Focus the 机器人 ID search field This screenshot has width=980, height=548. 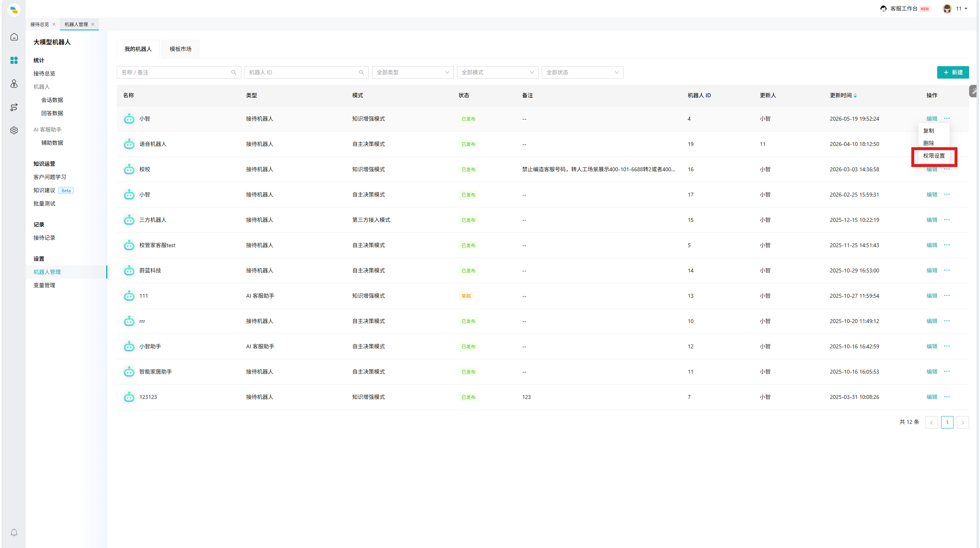(307, 72)
